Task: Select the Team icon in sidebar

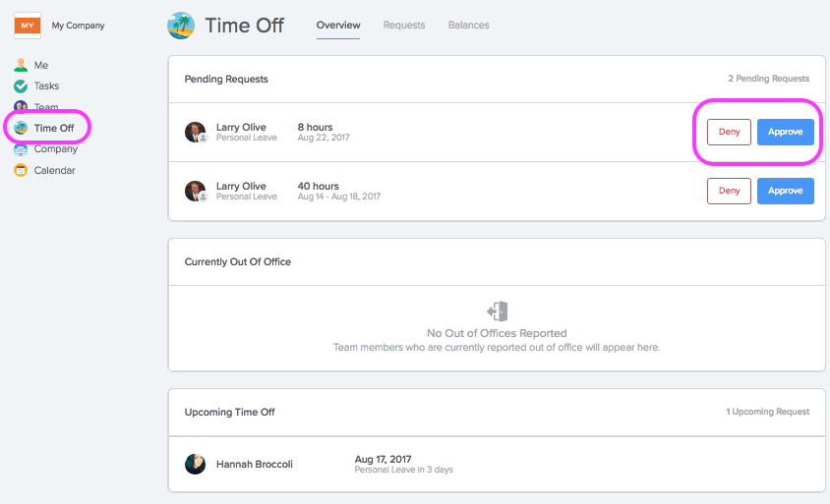Action: point(21,107)
